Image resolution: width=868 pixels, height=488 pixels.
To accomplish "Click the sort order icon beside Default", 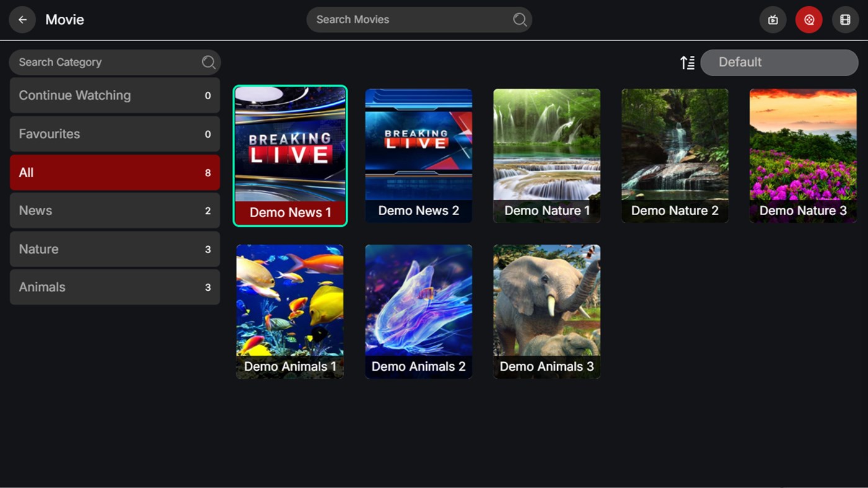I will 687,62.
